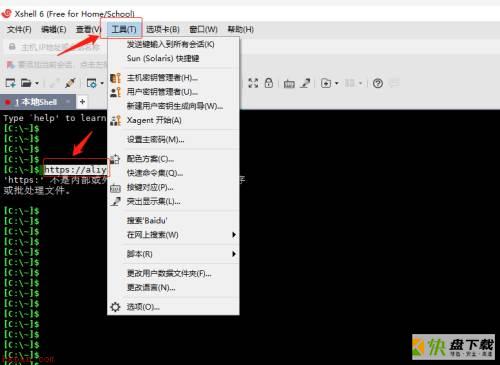The height and width of the screenshot is (365, 500).
Task: Click the 配色方案 palette menu icon
Action: tap(115, 159)
